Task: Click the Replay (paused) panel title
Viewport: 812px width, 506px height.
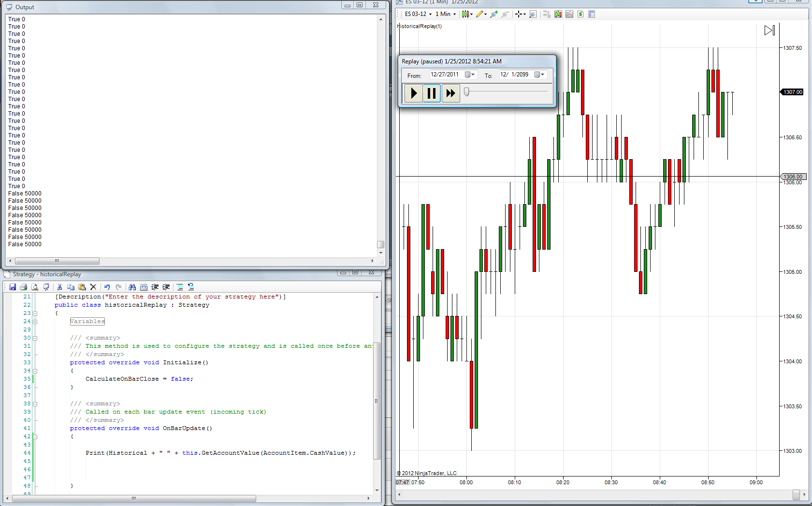Action: click(x=451, y=61)
